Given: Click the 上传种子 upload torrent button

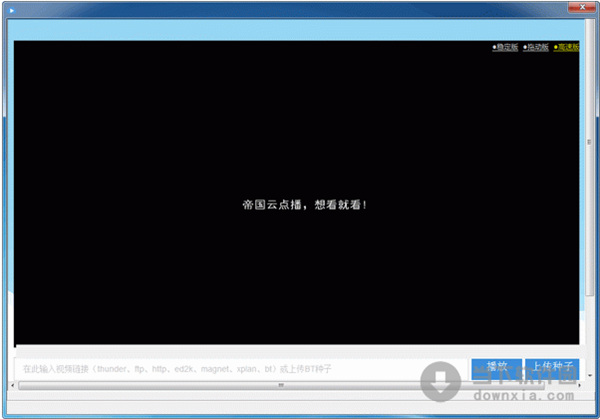Looking at the screenshot, I should (551, 367).
